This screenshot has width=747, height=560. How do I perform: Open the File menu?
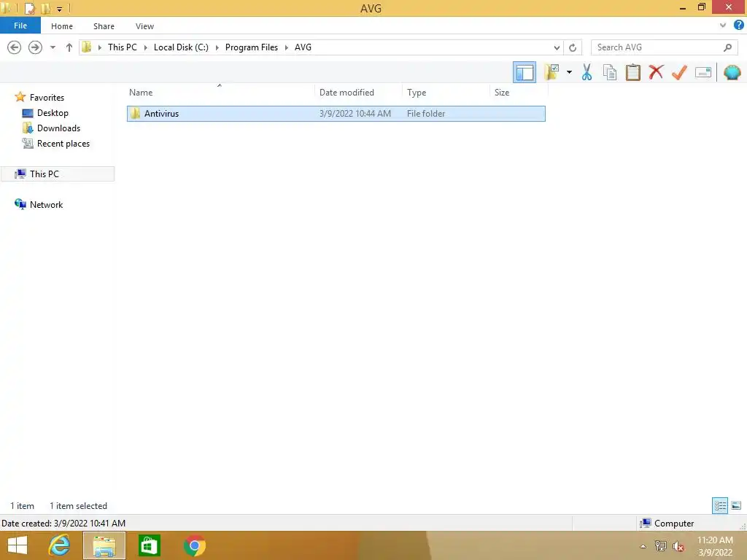click(20, 26)
